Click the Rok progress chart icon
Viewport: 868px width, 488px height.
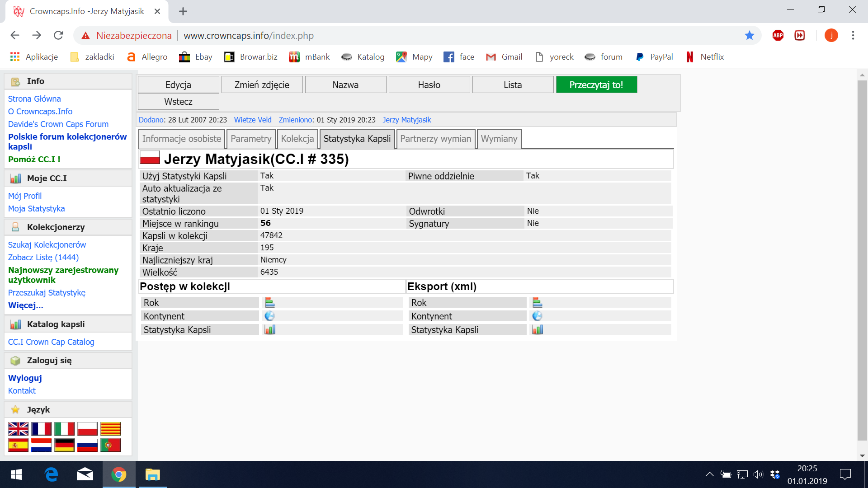point(270,302)
